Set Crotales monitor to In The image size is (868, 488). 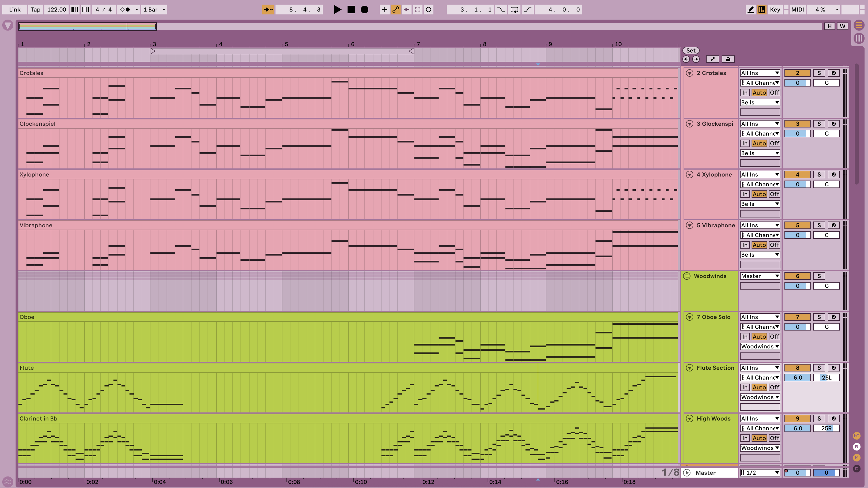tap(745, 92)
